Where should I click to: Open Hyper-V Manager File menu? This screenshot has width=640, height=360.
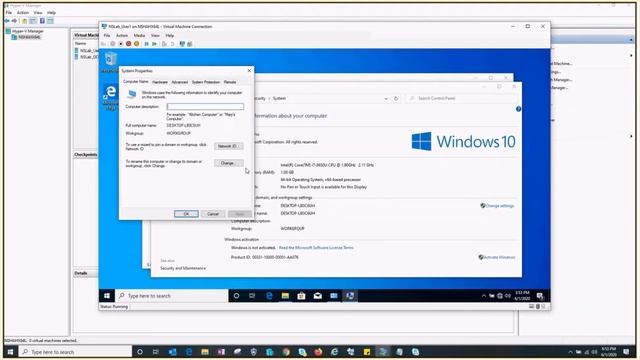click(9, 13)
